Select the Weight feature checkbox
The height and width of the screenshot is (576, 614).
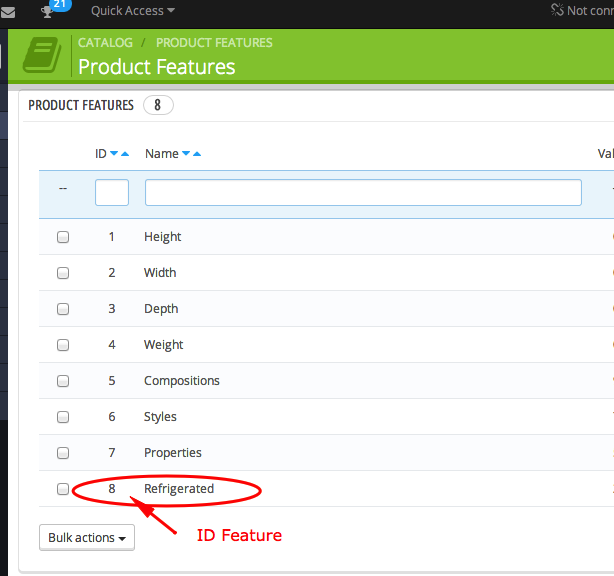coord(63,345)
